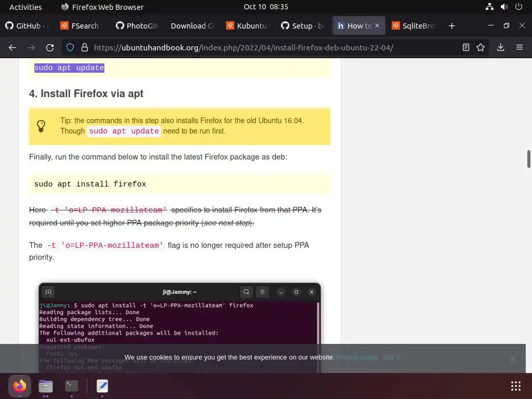Switch to the Download G tab
The width and height of the screenshot is (532, 399).
coord(192,26)
